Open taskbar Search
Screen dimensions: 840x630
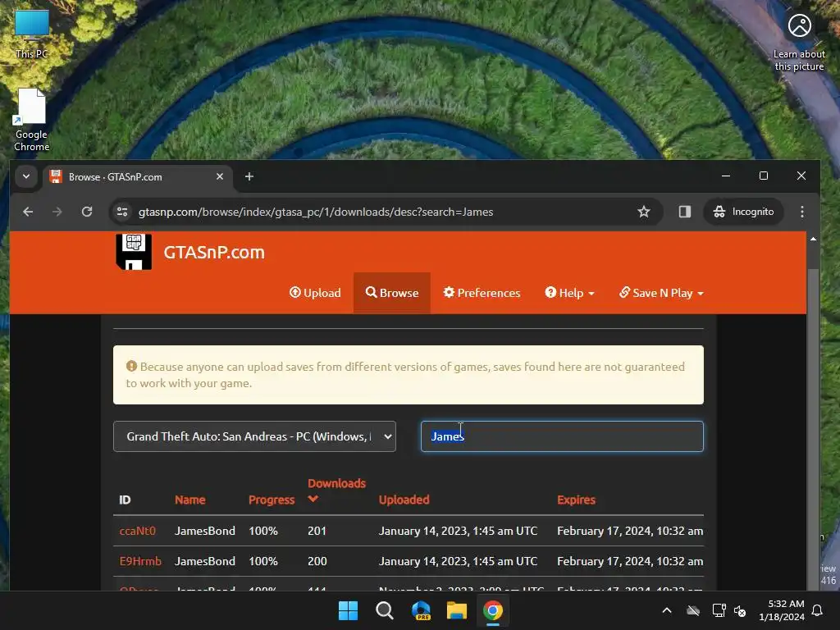coord(384,610)
